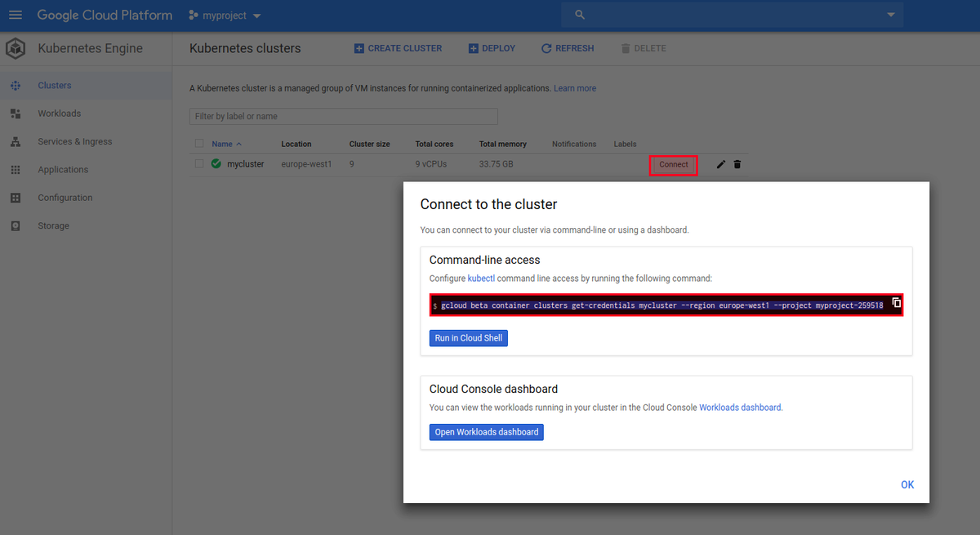Focus the top search bar field
The height and width of the screenshot is (535, 980).
click(x=732, y=15)
